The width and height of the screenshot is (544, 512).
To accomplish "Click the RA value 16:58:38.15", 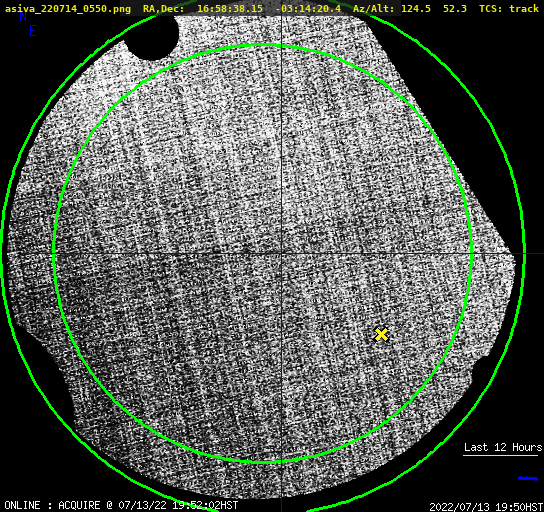I will coord(230,9).
